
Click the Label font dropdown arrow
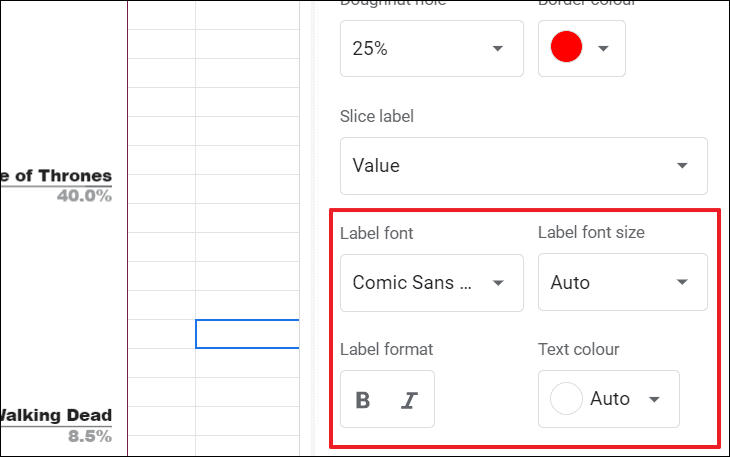tap(498, 282)
